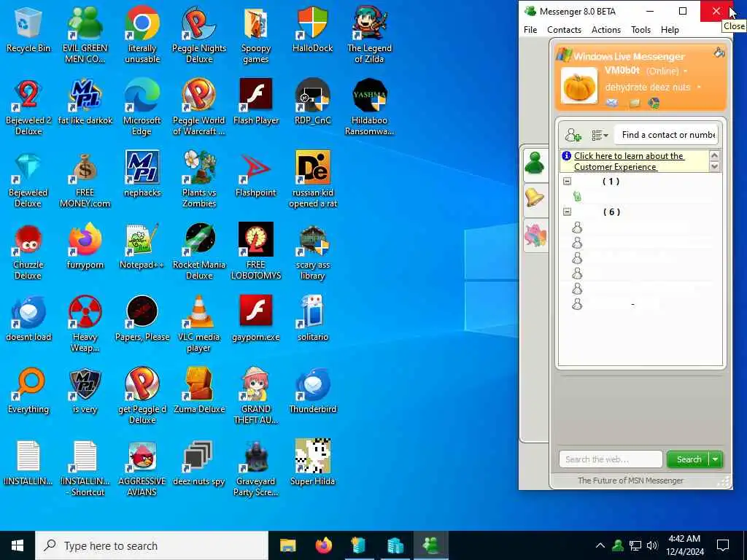Viewport: 747px width, 560px height.
Task: Select the Peggle Nights Deluxe shortcut
Action: tap(199, 35)
